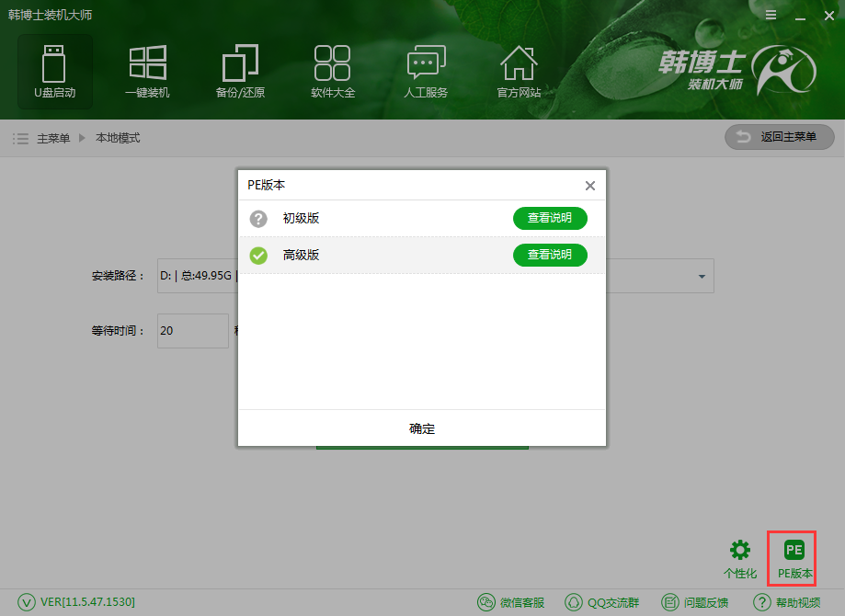This screenshot has width=845, height=616.
Task: Open the 软件大全 software collection
Action: pyautogui.click(x=332, y=72)
